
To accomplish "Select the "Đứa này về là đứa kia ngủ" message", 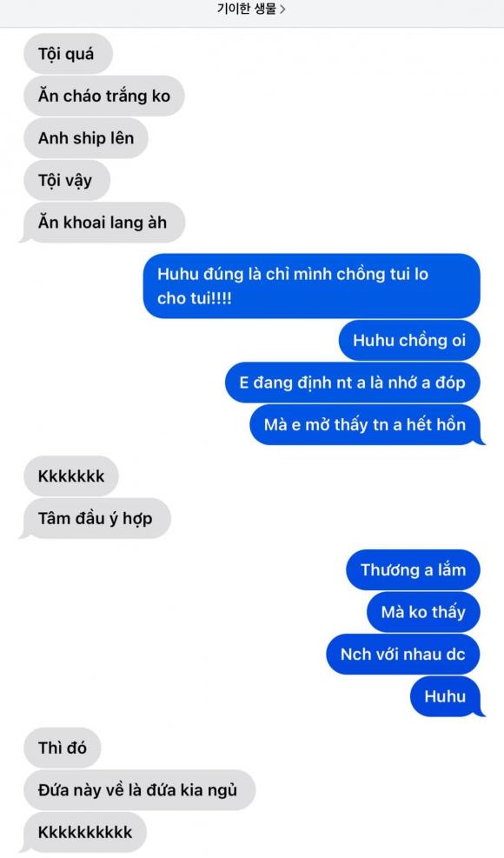I will (140, 789).
